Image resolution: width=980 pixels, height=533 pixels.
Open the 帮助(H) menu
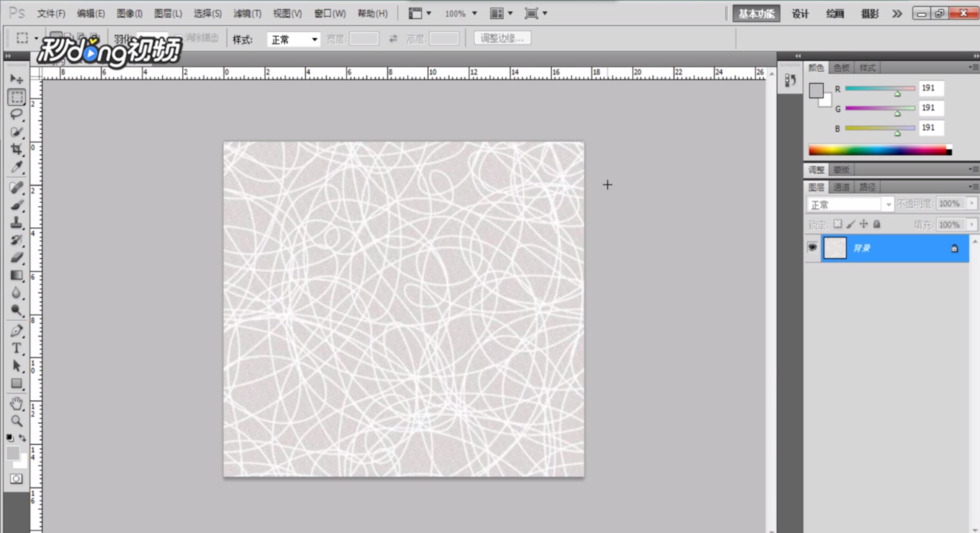click(373, 14)
